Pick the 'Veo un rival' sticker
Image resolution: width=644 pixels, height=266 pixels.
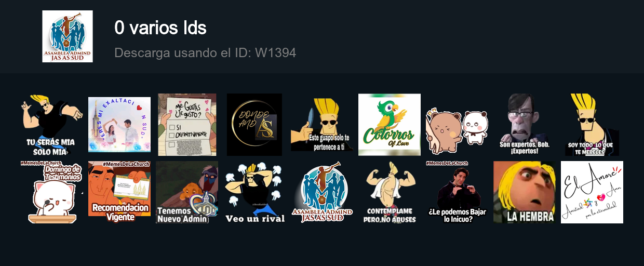[254, 192]
